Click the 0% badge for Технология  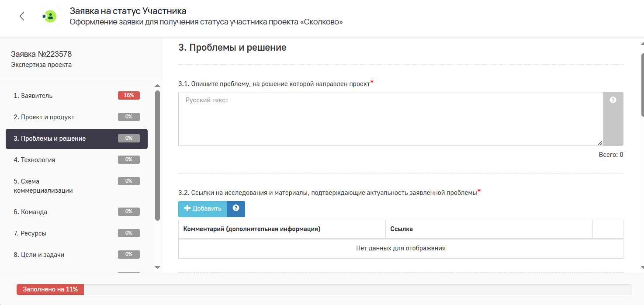(129, 160)
